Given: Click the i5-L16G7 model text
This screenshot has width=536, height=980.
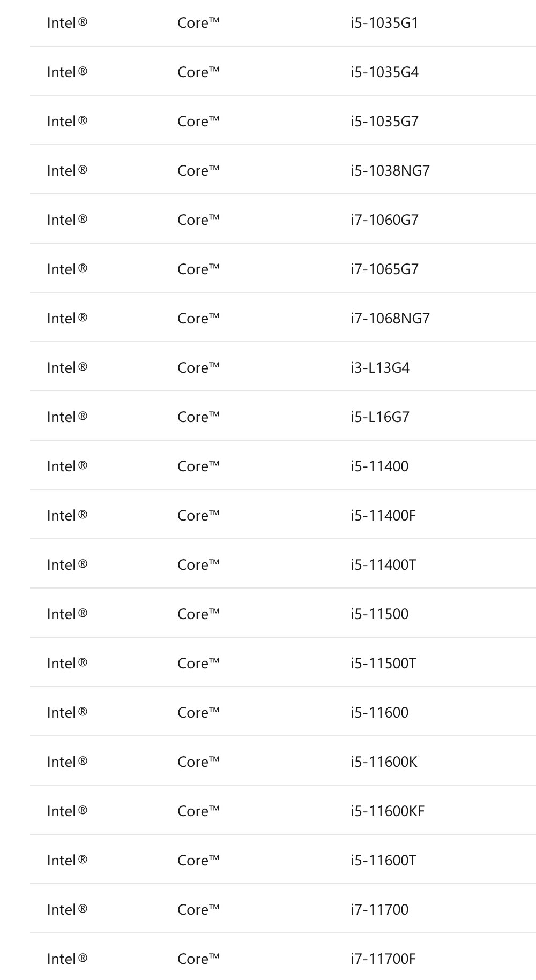Looking at the screenshot, I should coord(380,417).
